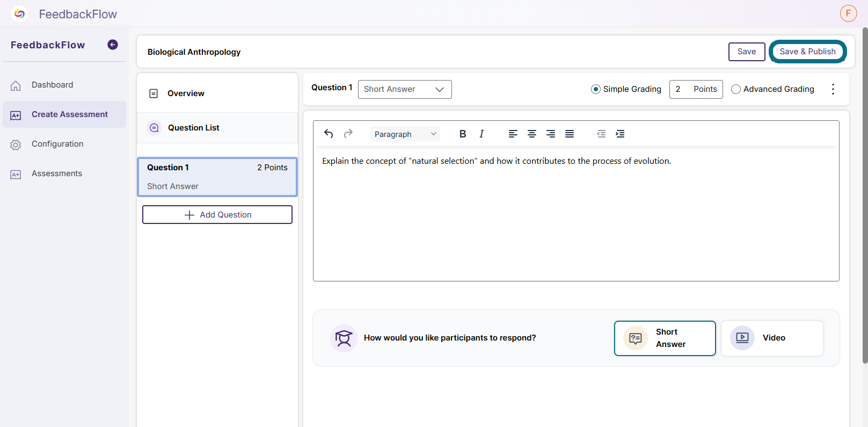Image resolution: width=868 pixels, height=427 pixels.
Task: Switch to the Overview section
Action: (217, 93)
